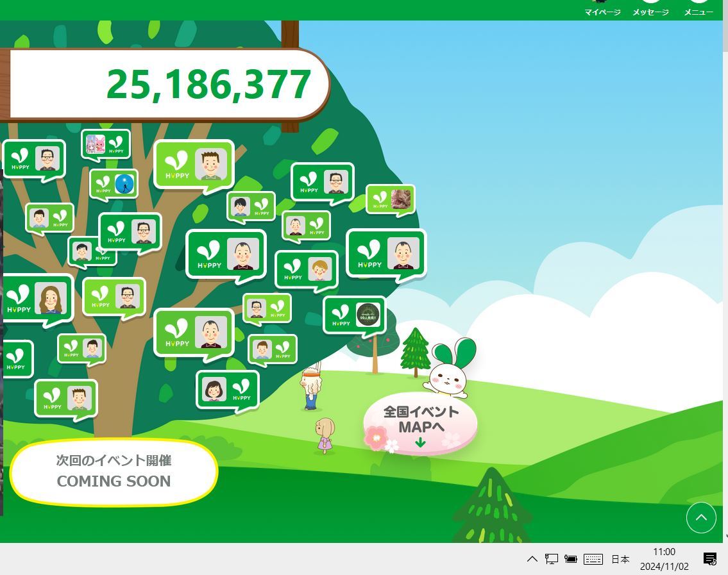Image resolution: width=728 pixels, height=575 pixels.
Task: Open the 次回のイベント開催 COMING SOON banner
Action: 114,472
